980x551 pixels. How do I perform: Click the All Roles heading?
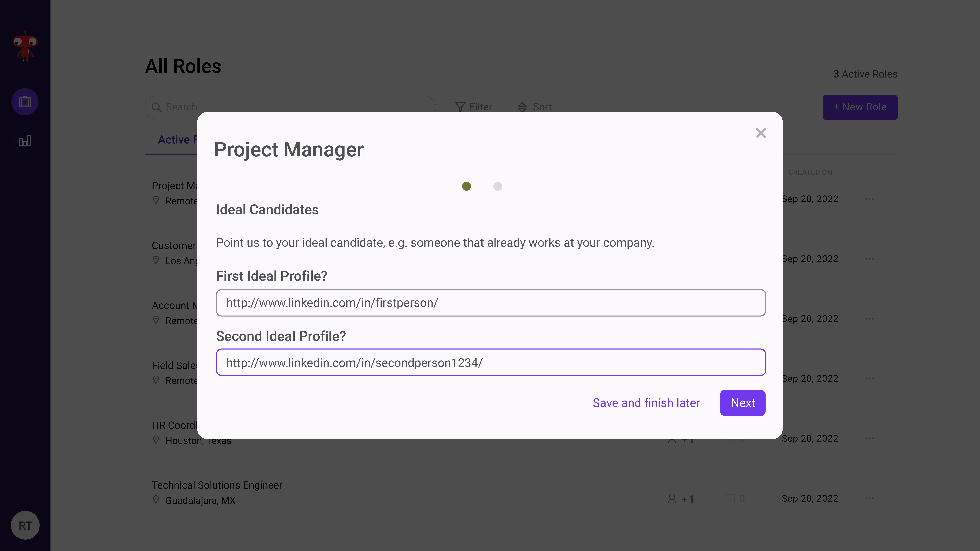pyautogui.click(x=183, y=66)
